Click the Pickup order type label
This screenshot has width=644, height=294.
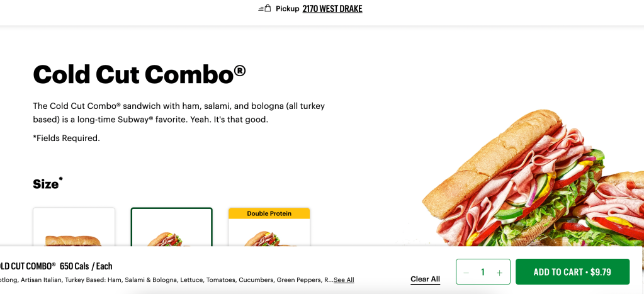pos(287,9)
